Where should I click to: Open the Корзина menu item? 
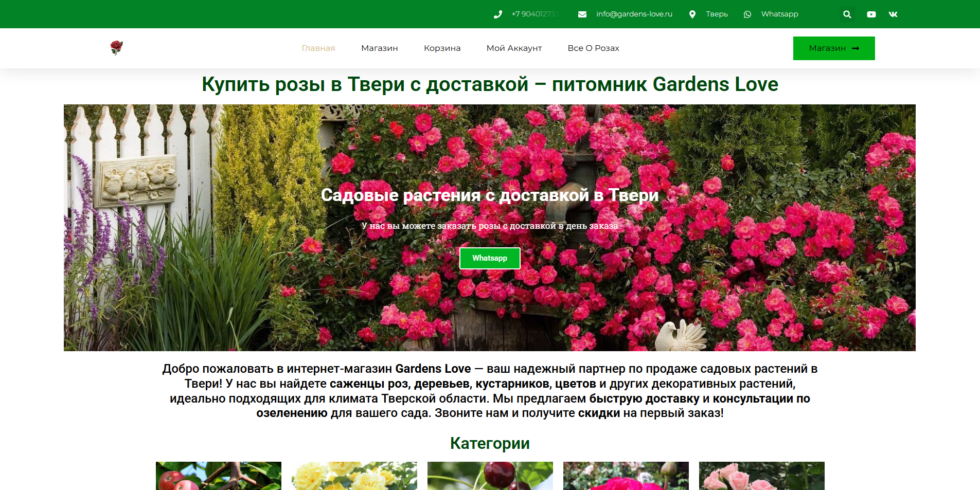click(442, 48)
